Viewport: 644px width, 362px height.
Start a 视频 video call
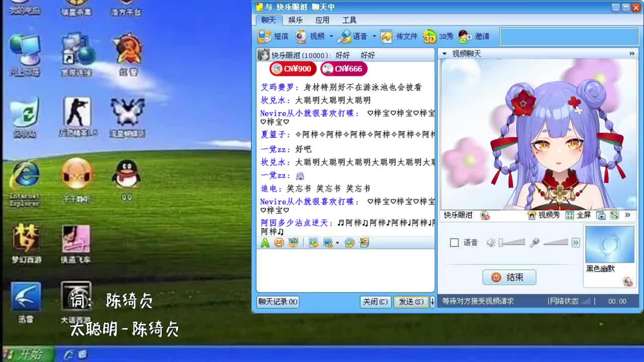pos(310,36)
